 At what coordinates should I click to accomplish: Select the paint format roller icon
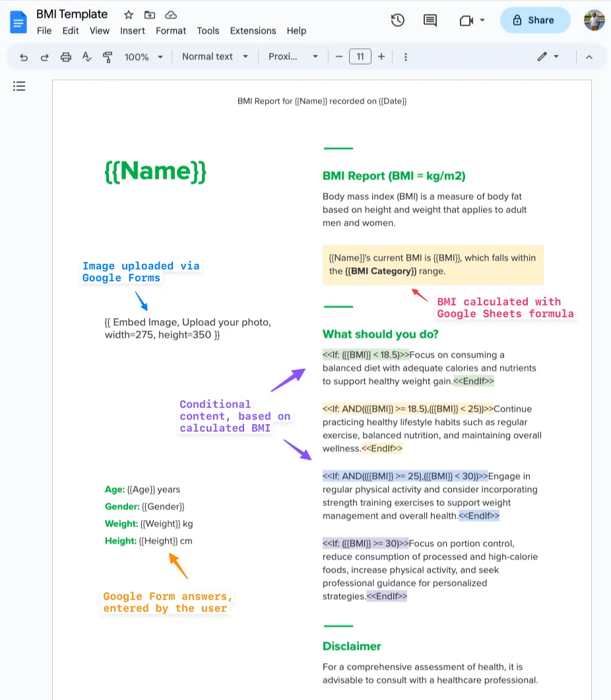tap(108, 57)
